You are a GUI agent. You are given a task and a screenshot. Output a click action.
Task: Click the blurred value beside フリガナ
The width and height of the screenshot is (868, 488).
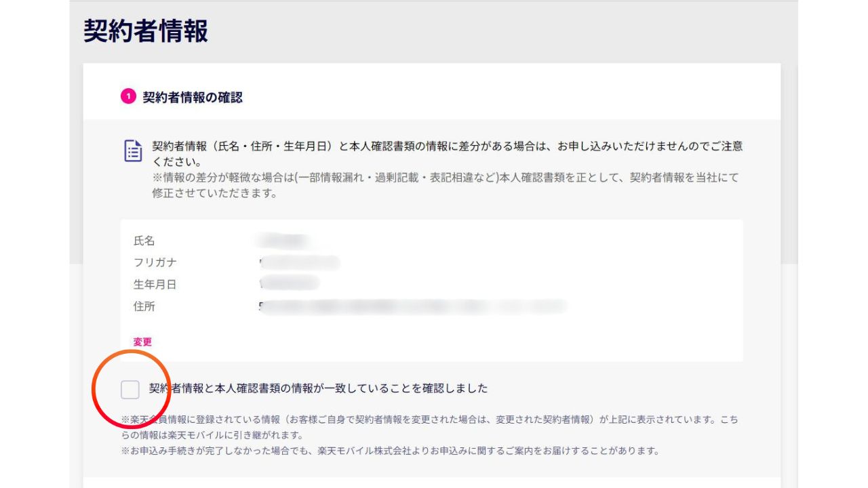[298, 263]
